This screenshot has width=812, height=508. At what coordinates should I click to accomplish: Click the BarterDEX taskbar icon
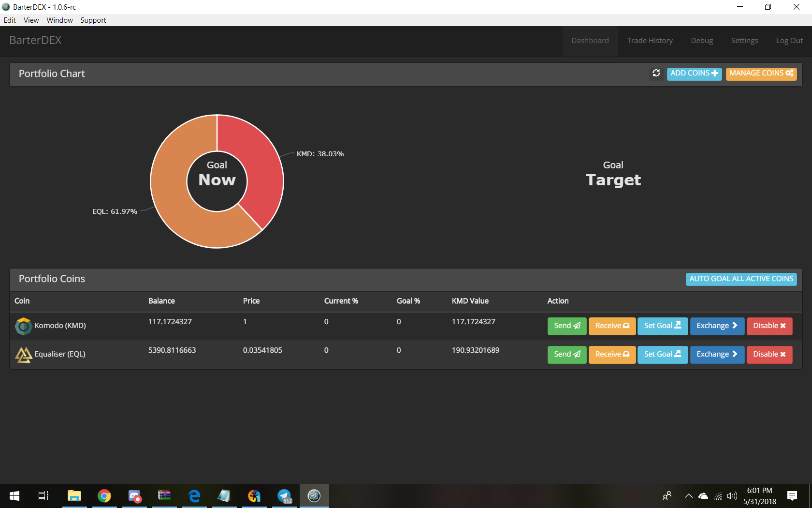[314, 496]
